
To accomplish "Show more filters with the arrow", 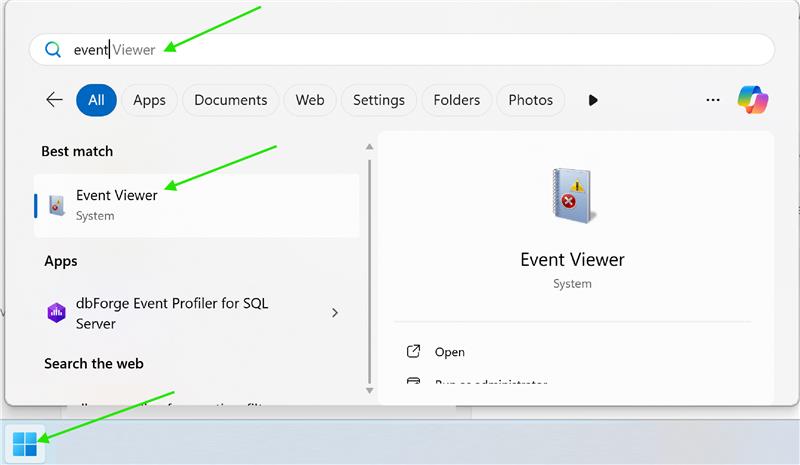I will coord(592,100).
